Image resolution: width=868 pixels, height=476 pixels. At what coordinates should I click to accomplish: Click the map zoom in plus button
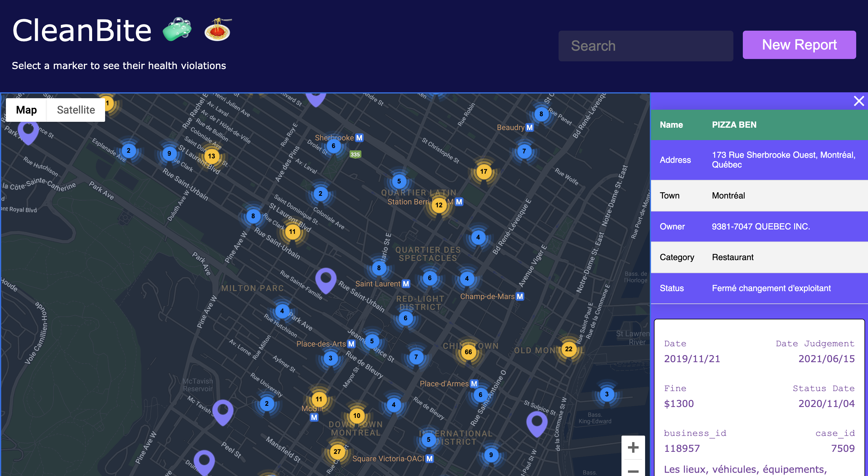pos(633,447)
